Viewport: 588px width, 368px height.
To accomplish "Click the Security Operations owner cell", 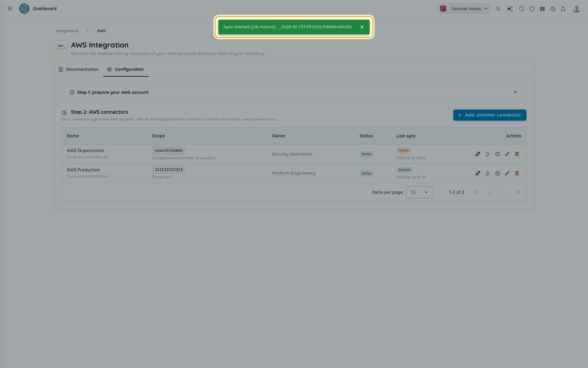I will click(292, 154).
